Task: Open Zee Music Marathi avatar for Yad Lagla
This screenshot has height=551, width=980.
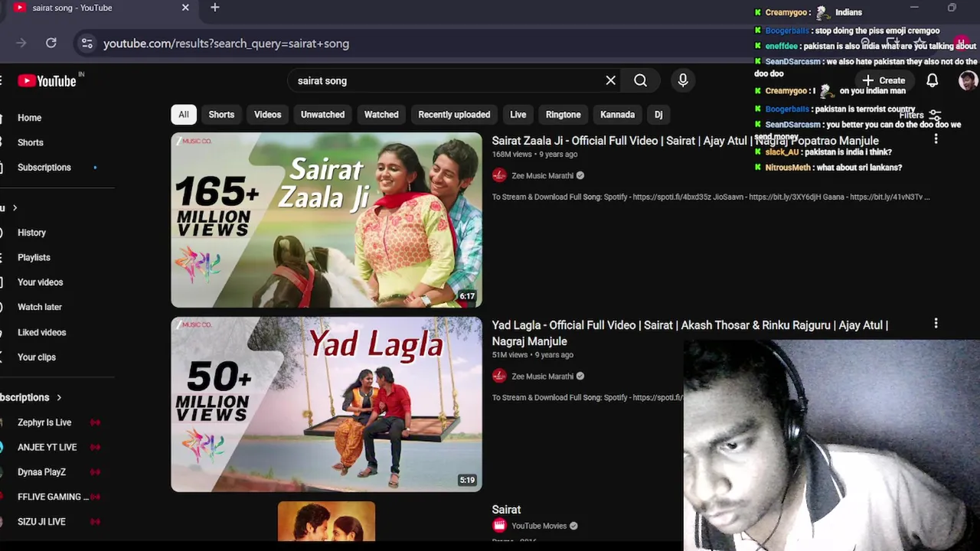Action: click(499, 376)
